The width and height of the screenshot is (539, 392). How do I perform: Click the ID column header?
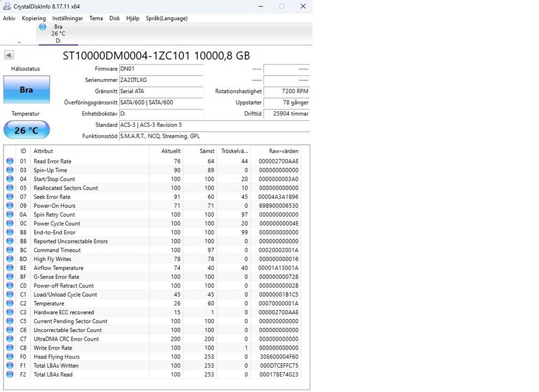(23, 151)
